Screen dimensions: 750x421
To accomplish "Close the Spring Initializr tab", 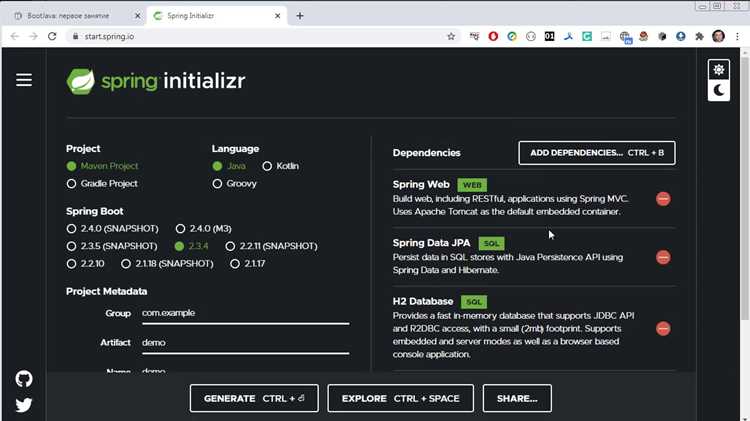I will point(277,16).
